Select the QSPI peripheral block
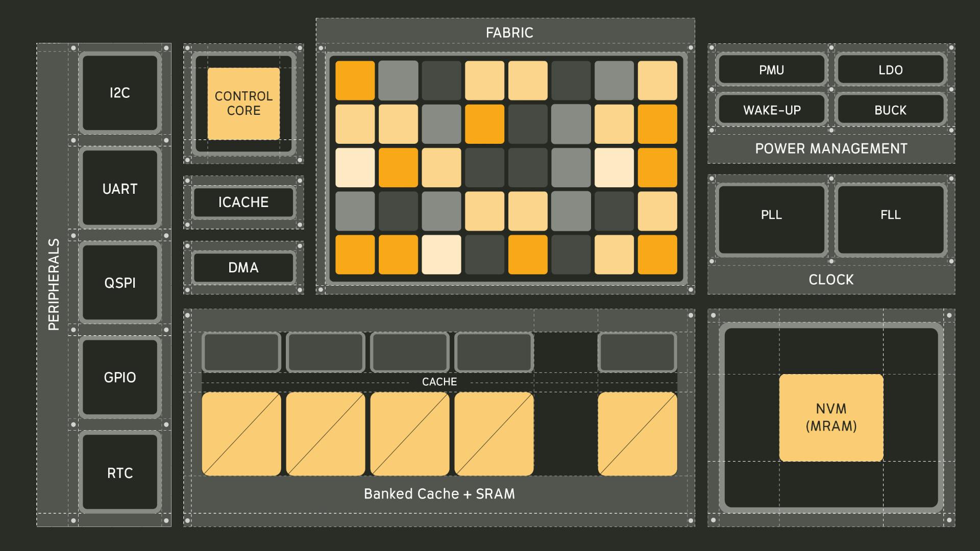The image size is (980, 551). click(x=119, y=284)
